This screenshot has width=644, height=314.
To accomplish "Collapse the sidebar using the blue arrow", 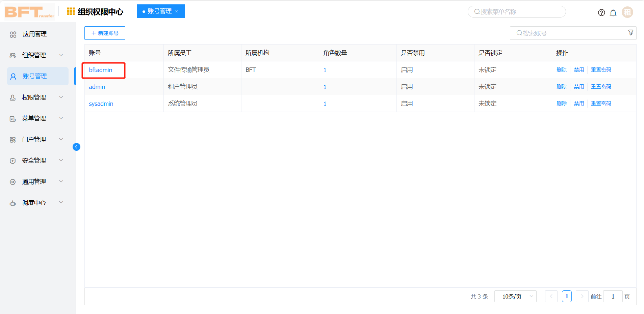I will point(76,147).
